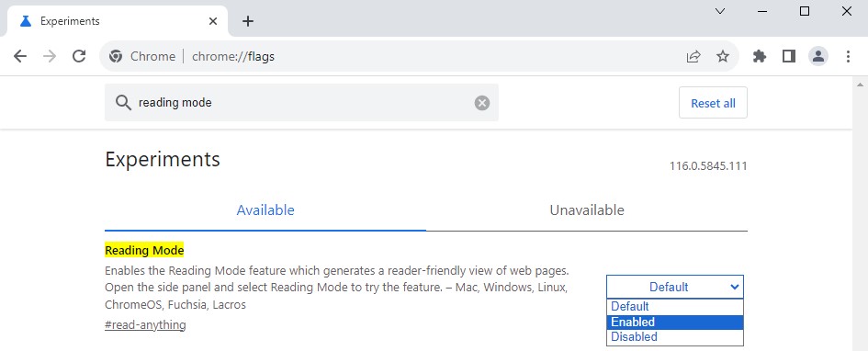Click the Experiments page heading

[x=163, y=160]
